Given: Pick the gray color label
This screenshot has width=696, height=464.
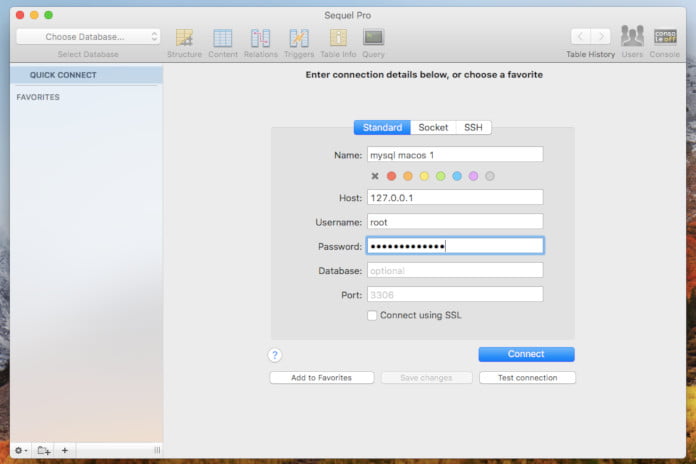Looking at the screenshot, I should (490, 176).
